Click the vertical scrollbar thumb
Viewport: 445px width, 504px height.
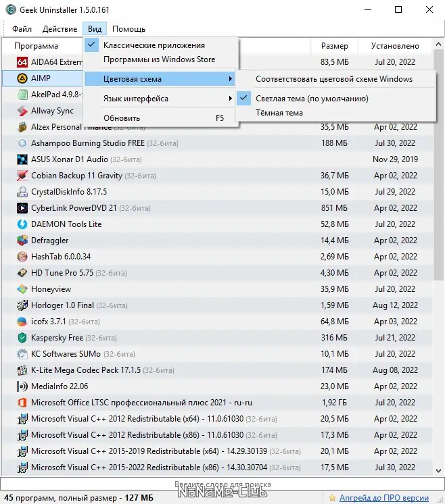(x=438, y=165)
